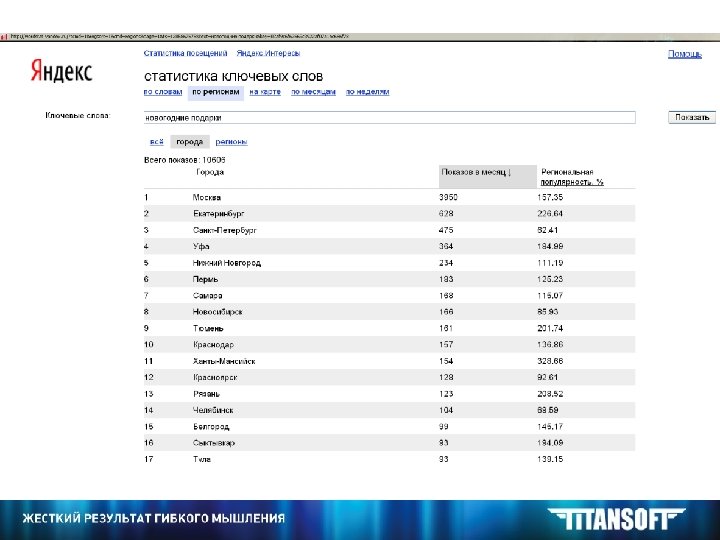Select the Красноярск row
Screen dimensions: 720x540
pyautogui.click(x=389, y=377)
